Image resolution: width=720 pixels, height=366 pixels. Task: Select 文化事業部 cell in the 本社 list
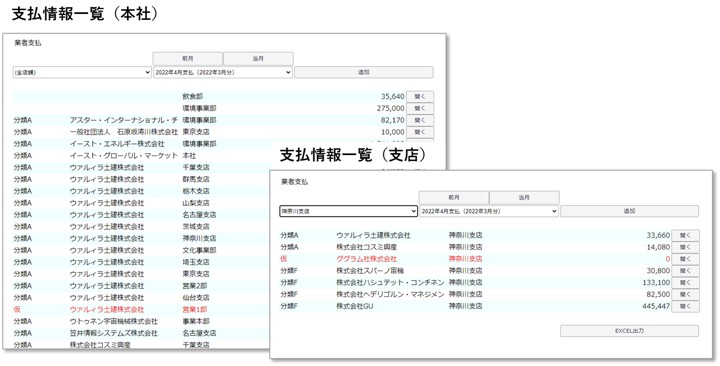pyautogui.click(x=199, y=251)
